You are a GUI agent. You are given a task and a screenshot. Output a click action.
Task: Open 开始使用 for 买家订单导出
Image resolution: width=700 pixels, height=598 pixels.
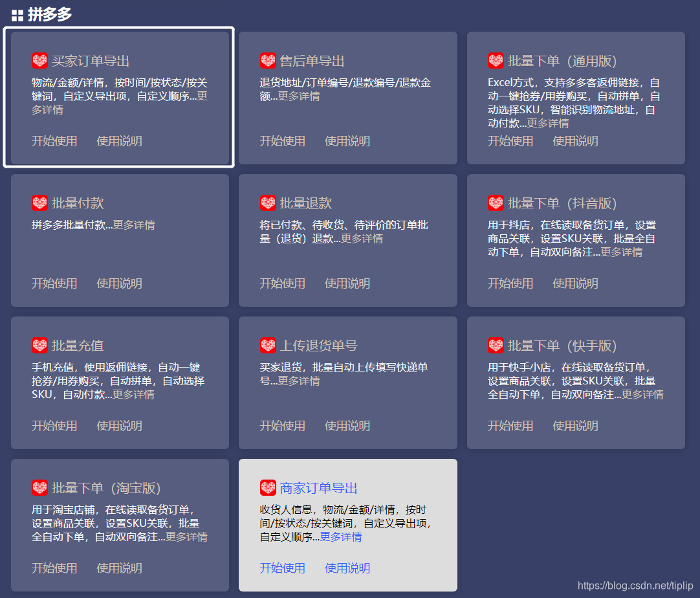pos(54,141)
